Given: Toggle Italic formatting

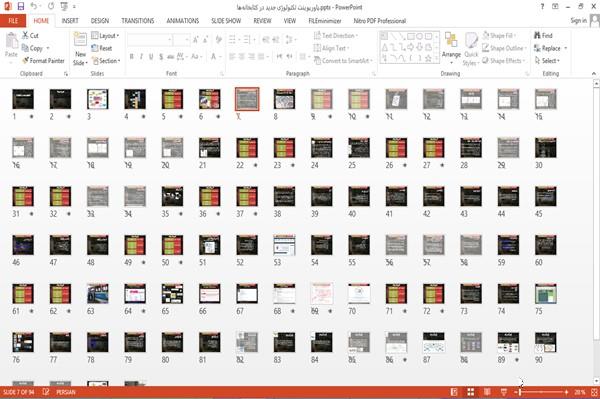Looking at the screenshot, I should tap(141, 57).
